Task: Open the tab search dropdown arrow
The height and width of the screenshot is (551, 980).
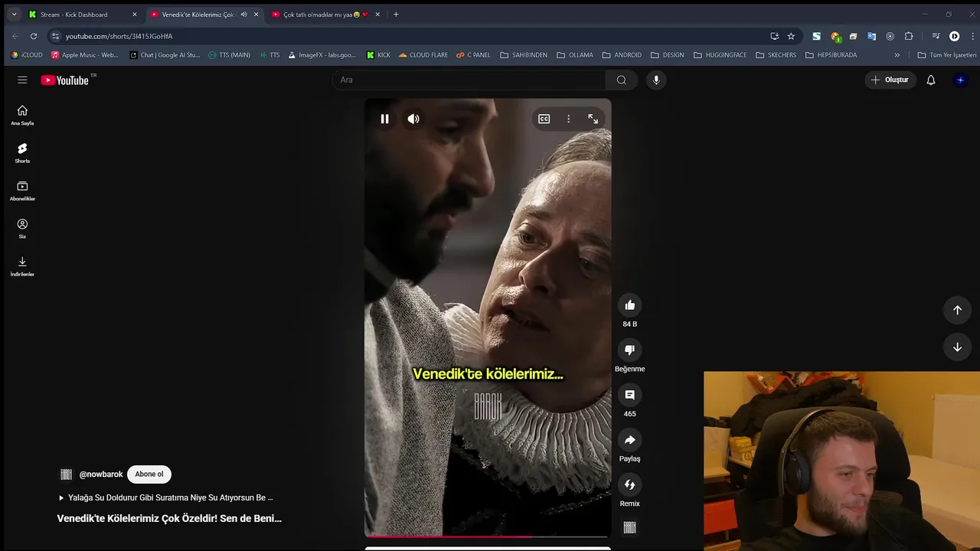Action: click(14, 15)
